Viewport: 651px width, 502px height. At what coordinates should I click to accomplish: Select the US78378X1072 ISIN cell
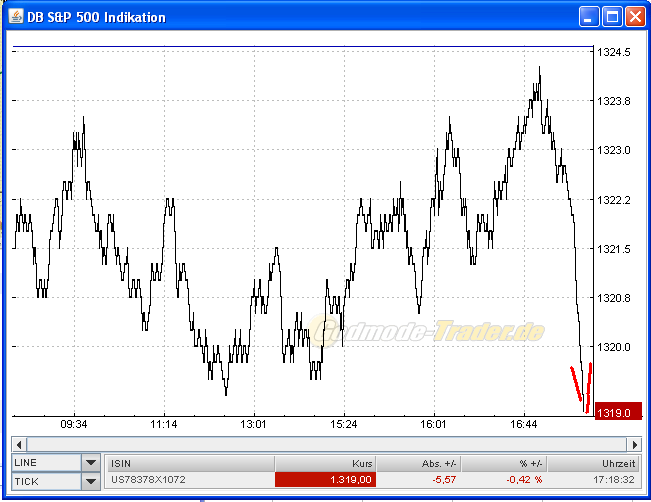pos(190,480)
